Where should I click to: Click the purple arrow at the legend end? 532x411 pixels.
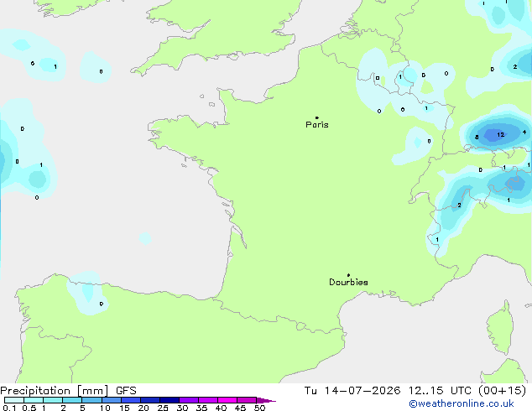tap(266, 400)
